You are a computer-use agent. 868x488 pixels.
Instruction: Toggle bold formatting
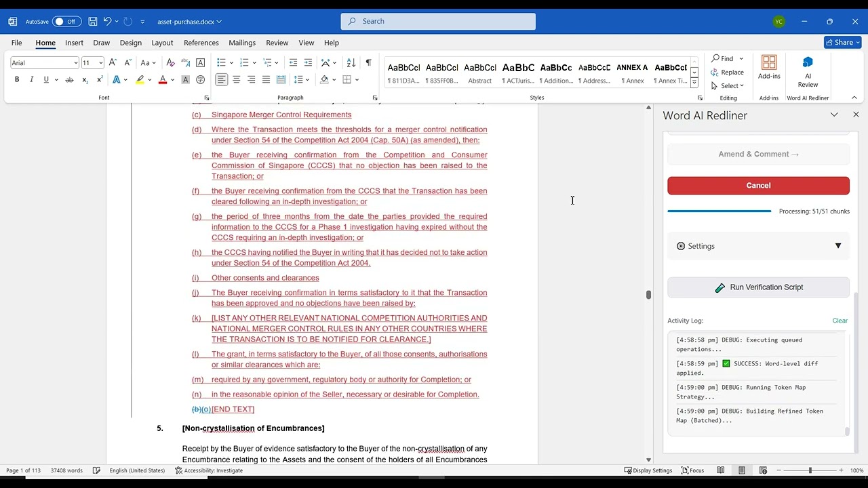coord(17,79)
